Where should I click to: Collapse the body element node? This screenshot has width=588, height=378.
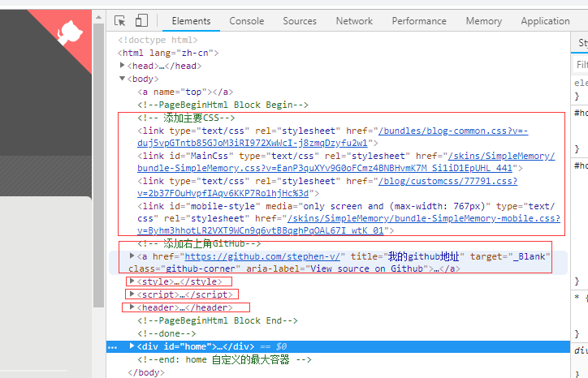click(123, 79)
